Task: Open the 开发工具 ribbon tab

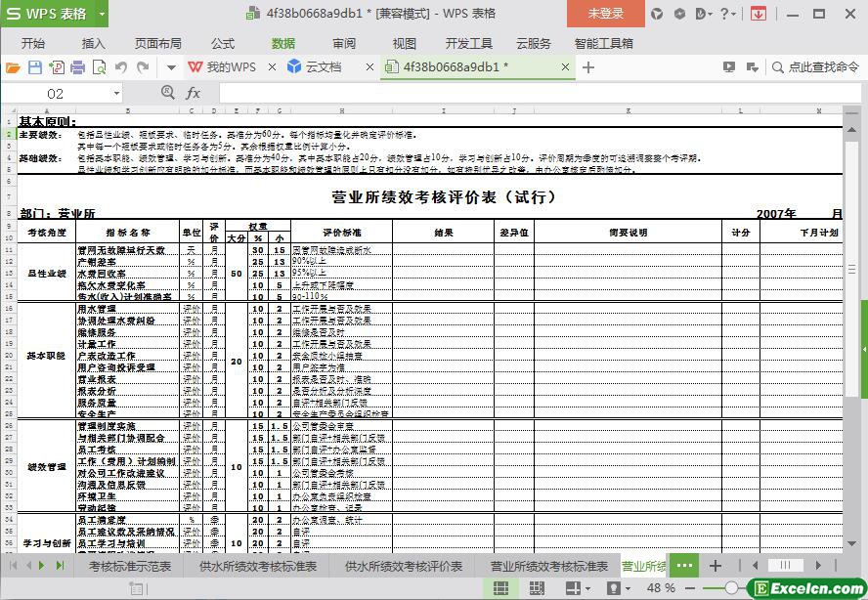Action: (x=469, y=44)
